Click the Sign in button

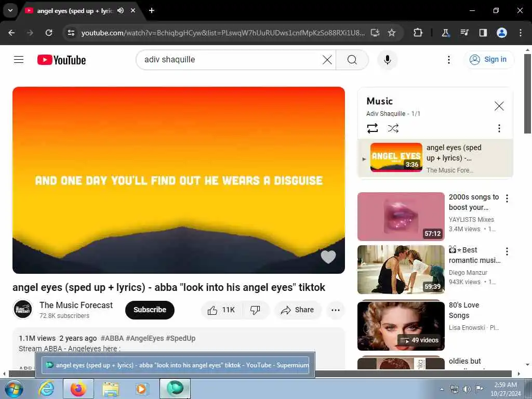pyautogui.click(x=488, y=60)
